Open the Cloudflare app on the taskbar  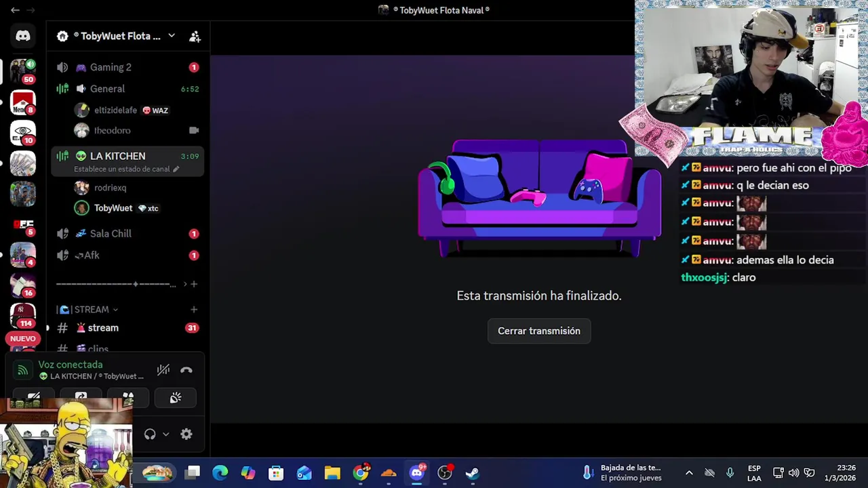tap(389, 472)
